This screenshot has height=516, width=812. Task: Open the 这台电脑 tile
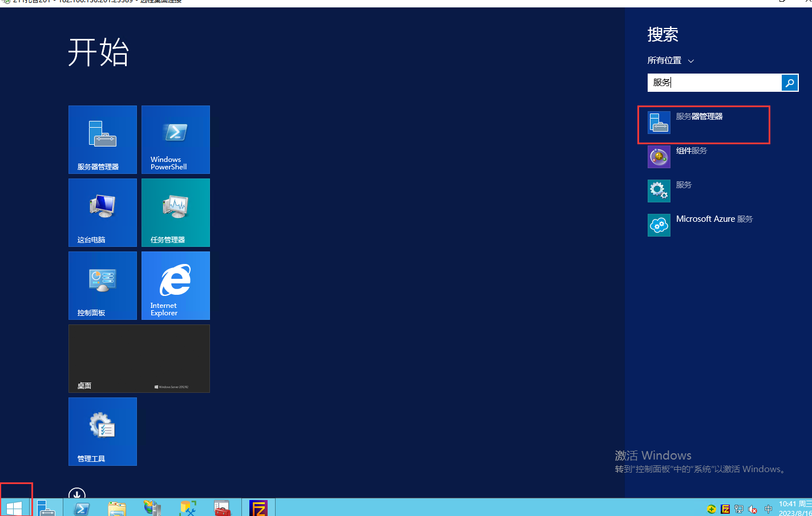[103, 213]
